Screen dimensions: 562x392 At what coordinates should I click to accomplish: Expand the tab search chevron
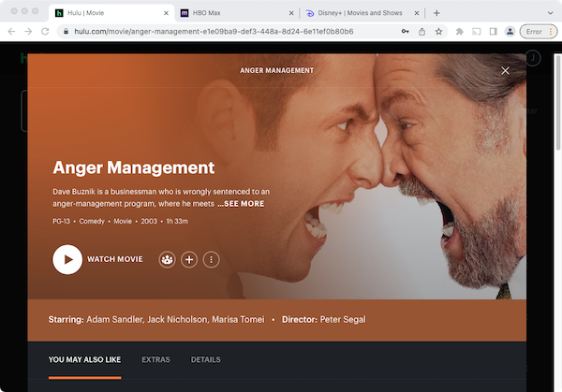pyautogui.click(x=550, y=13)
